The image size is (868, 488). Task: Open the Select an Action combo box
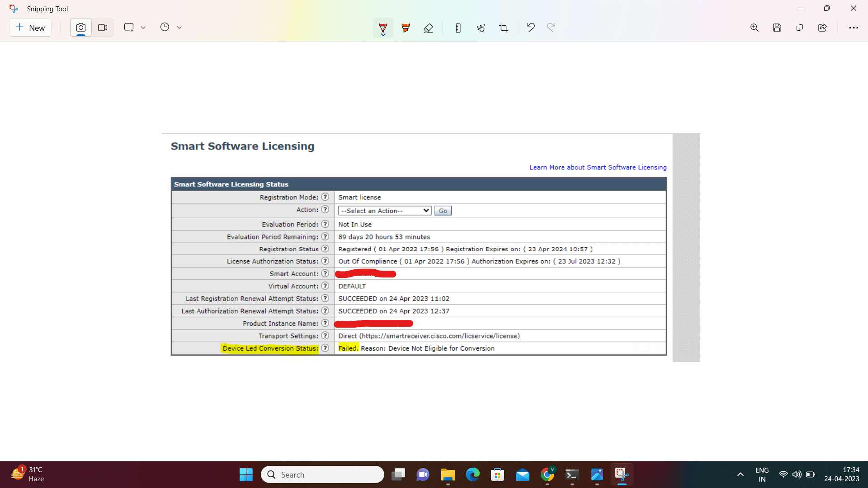pyautogui.click(x=384, y=211)
